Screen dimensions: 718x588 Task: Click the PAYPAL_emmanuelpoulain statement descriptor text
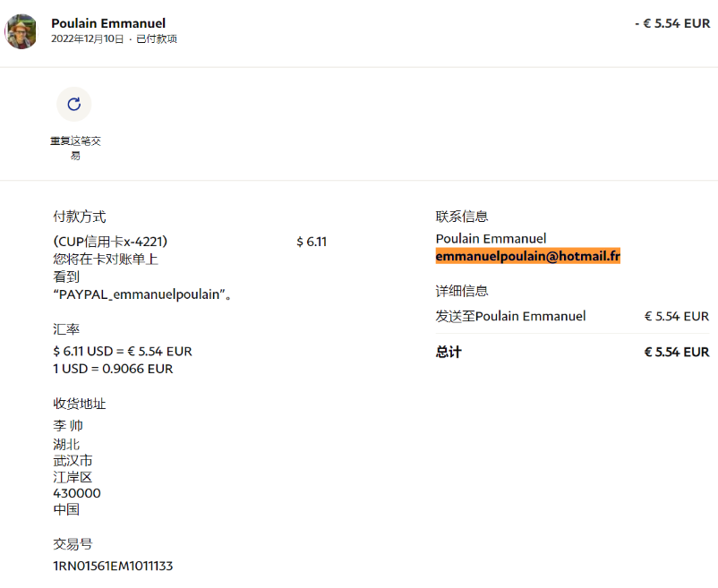pos(143,294)
